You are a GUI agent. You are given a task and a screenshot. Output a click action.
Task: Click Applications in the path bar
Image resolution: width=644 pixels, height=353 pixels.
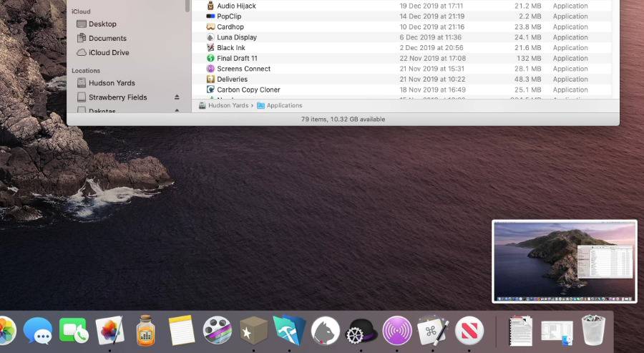coord(284,105)
